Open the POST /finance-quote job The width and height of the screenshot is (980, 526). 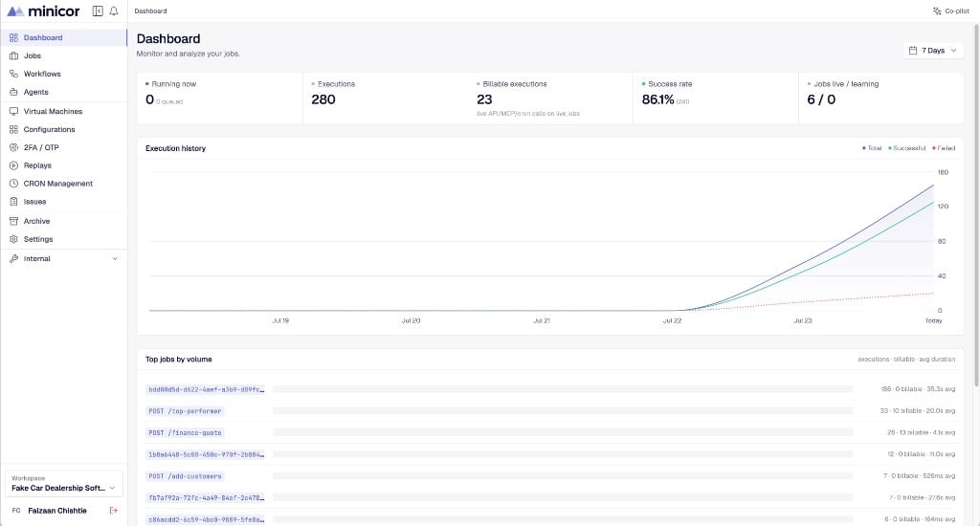click(185, 433)
